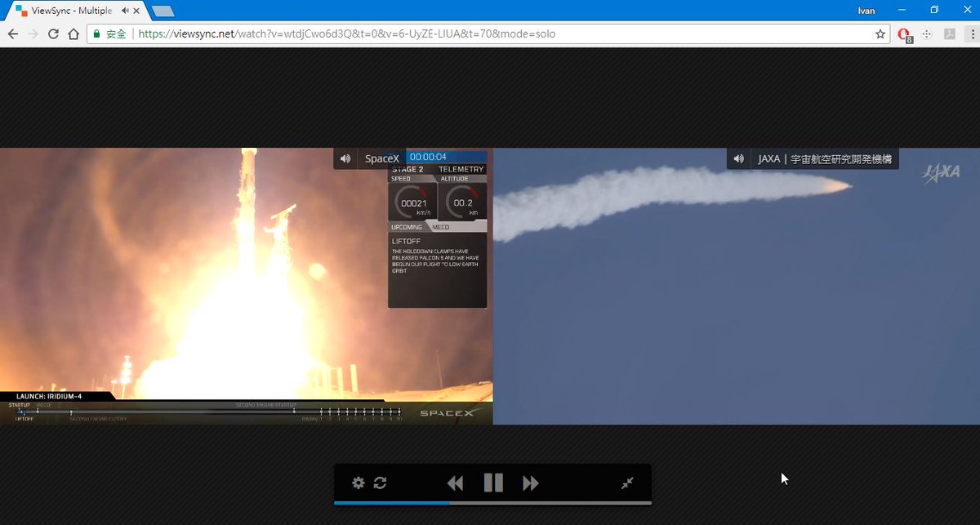Open the browser home page
This screenshot has height=525, width=980.
(73, 34)
